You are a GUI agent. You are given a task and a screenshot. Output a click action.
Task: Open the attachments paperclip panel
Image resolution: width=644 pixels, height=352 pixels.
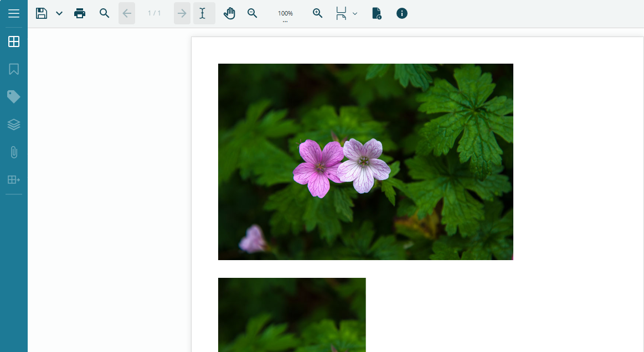coord(13,152)
